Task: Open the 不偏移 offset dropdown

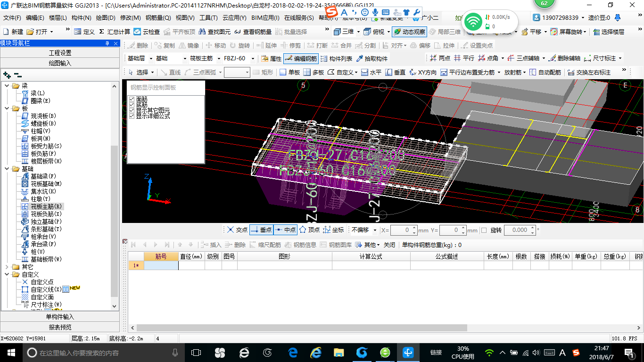Action: (x=375, y=230)
